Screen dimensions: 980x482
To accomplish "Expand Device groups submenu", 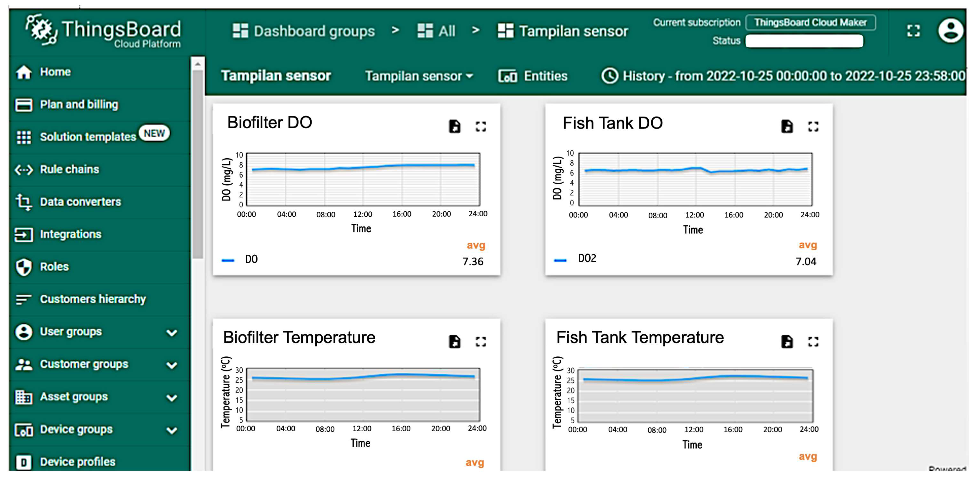I will click(172, 430).
